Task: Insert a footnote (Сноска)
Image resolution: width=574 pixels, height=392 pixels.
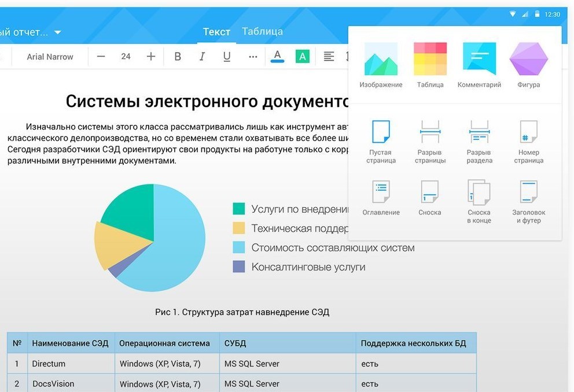Action: click(x=430, y=192)
